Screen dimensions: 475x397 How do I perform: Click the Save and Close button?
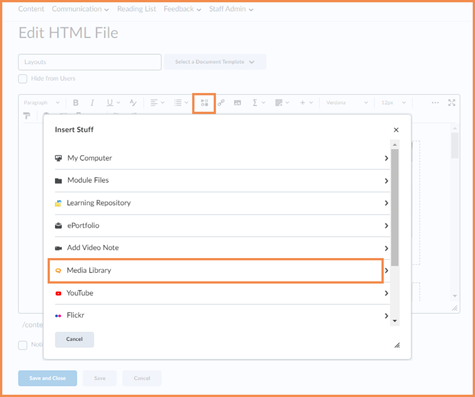click(47, 378)
